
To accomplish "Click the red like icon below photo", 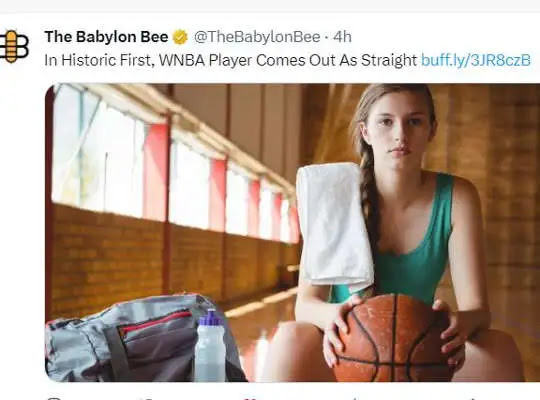I will point(249,399).
